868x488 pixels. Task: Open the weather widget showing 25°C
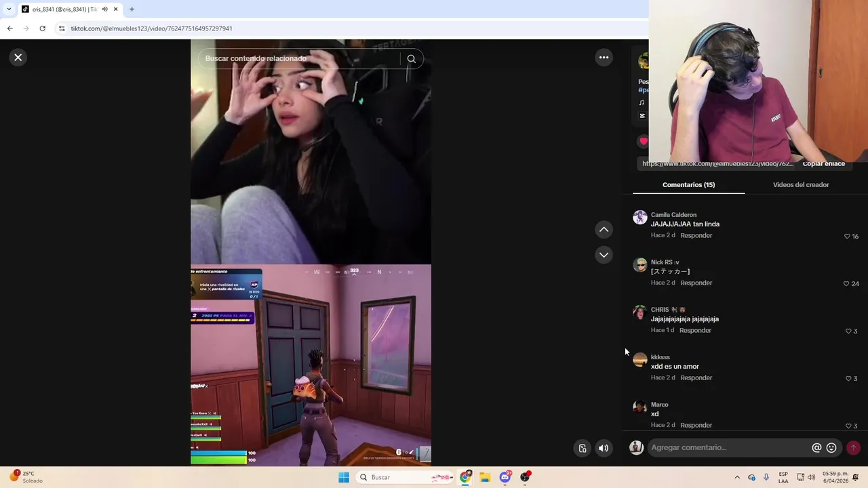pyautogui.click(x=26, y=477)
